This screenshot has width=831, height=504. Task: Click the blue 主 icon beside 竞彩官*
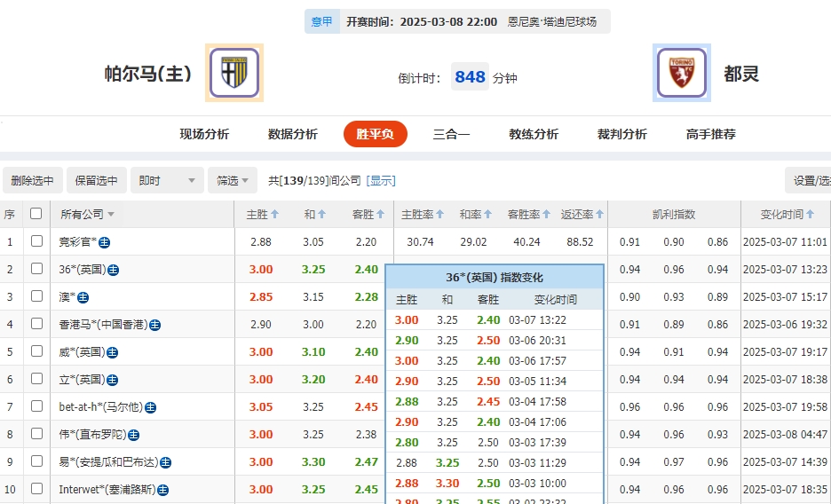point(105,242)
